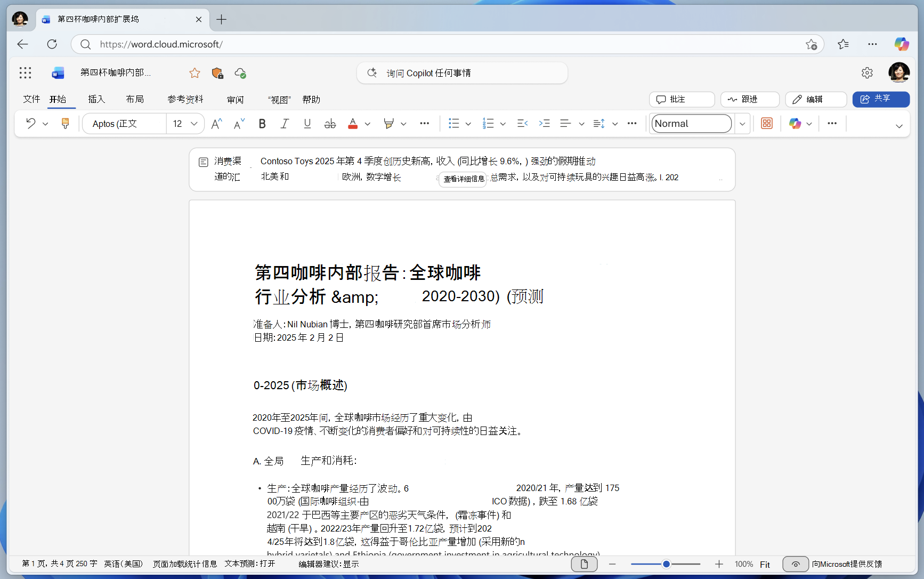This screenshot has width=924, height=579.
Task: Expand the line spacing dropdown arrow
Action: click(615, 124)
